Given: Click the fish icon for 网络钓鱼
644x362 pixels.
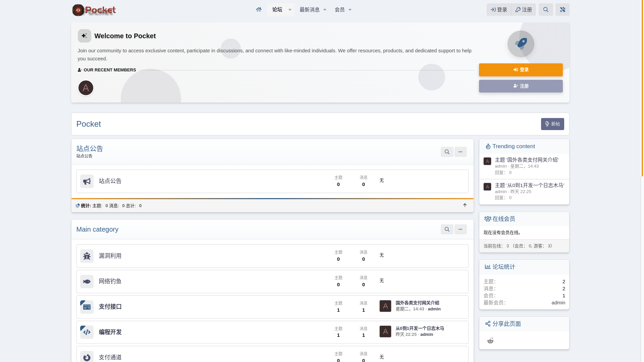Looking at the screenshot, I should 87,282.
